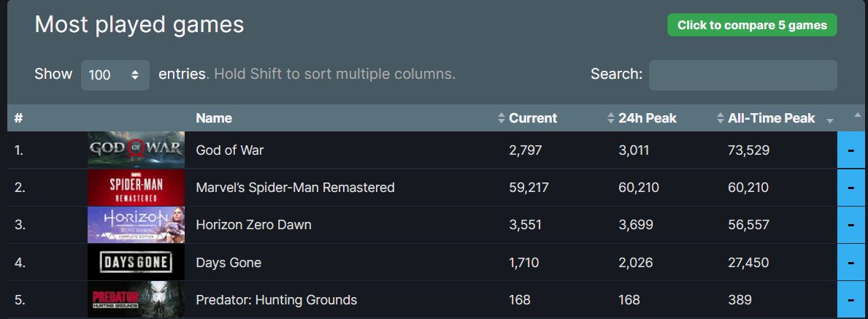Toggle minus button for Marvel's Spider-Man Remastered
The image size is (868, 319).
tap(850, 187)
